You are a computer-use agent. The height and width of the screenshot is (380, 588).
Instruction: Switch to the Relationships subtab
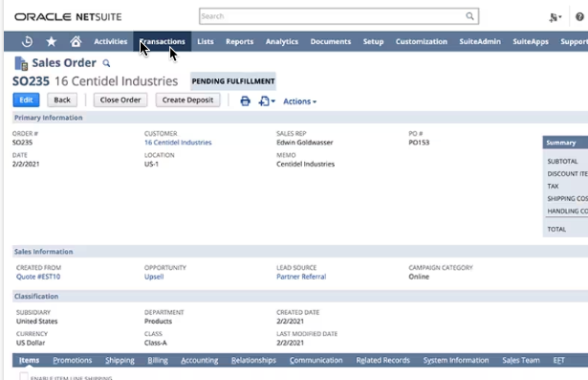tap(253, 360)
